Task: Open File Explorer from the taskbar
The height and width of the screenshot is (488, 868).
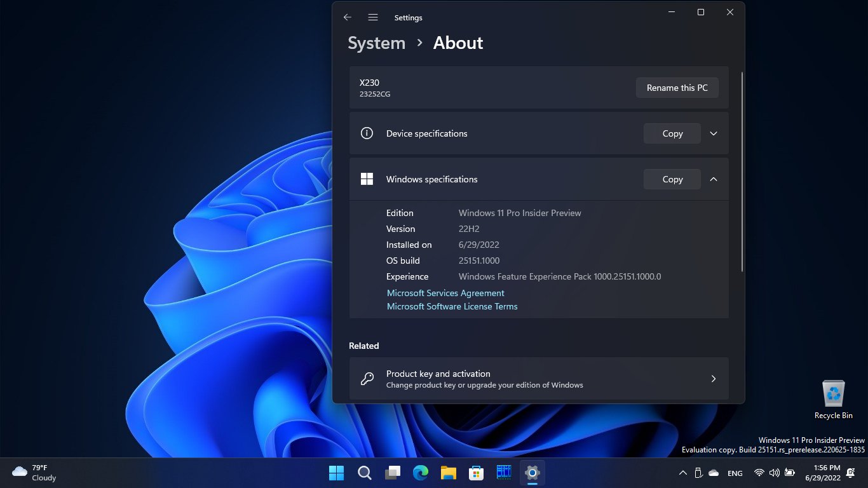Action: [x=449, y=473]
